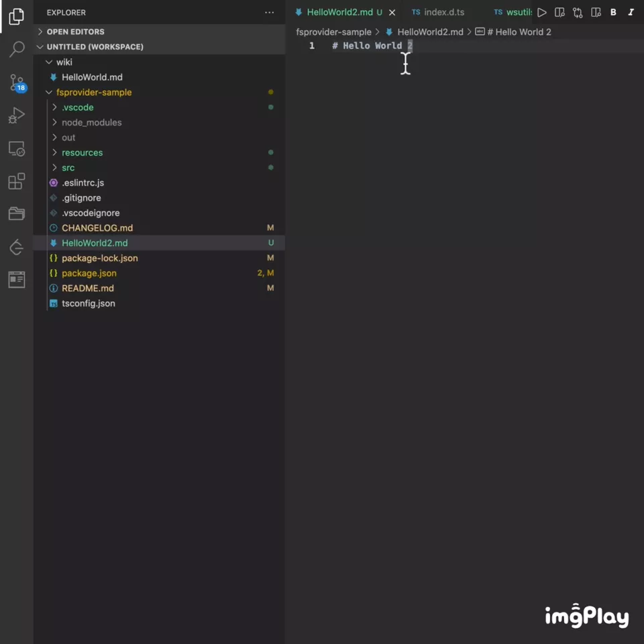The height and width of the screenshot is (644, 644).
Task: Click the share arrow activity bar icon
Action: (x=16, y=247)
